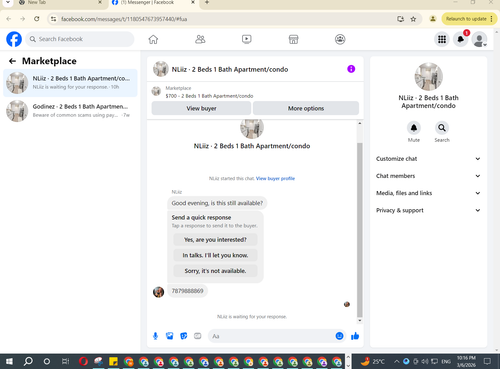
Task: Open the tab search dropdown in Chrome
Action: click(8, 2)
